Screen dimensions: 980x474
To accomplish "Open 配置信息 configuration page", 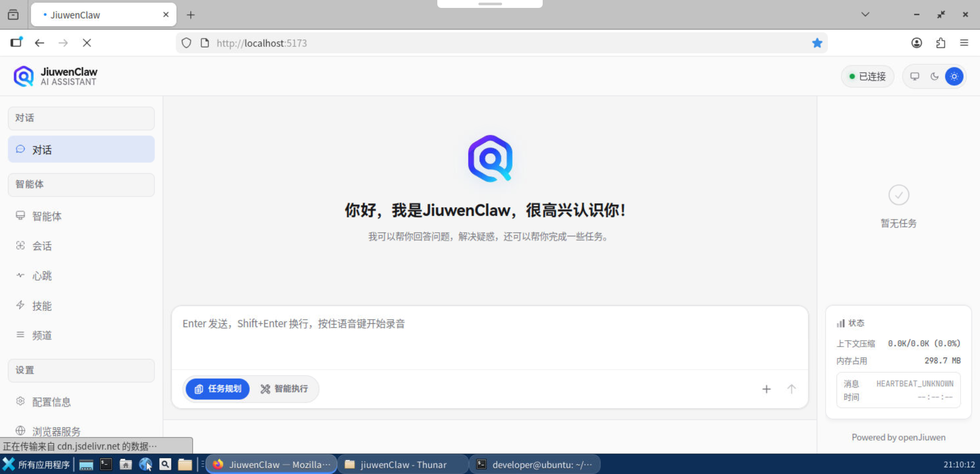I will (x=81, y=402).
